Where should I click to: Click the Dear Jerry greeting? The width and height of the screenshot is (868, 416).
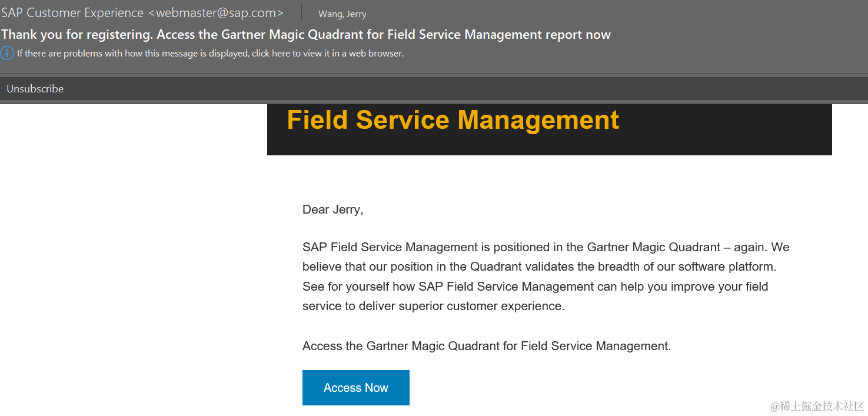click(x=332, y=209)
